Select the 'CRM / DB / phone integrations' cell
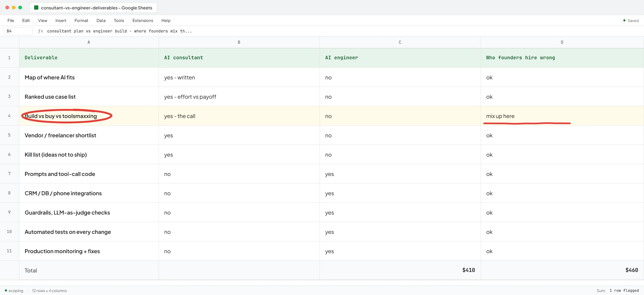The image size is (644, 295). pos(89,193)
